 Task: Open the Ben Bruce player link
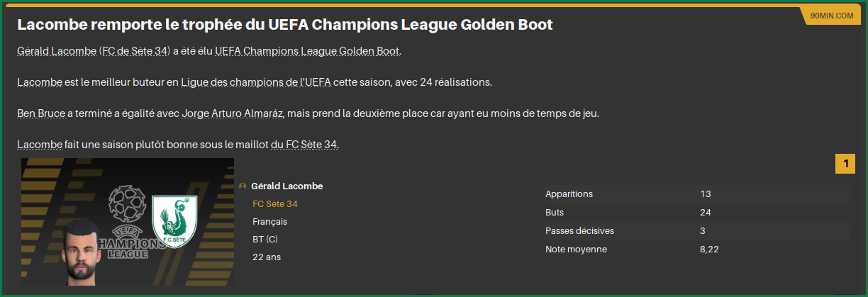pyautogui.click(x=41, y=113)
